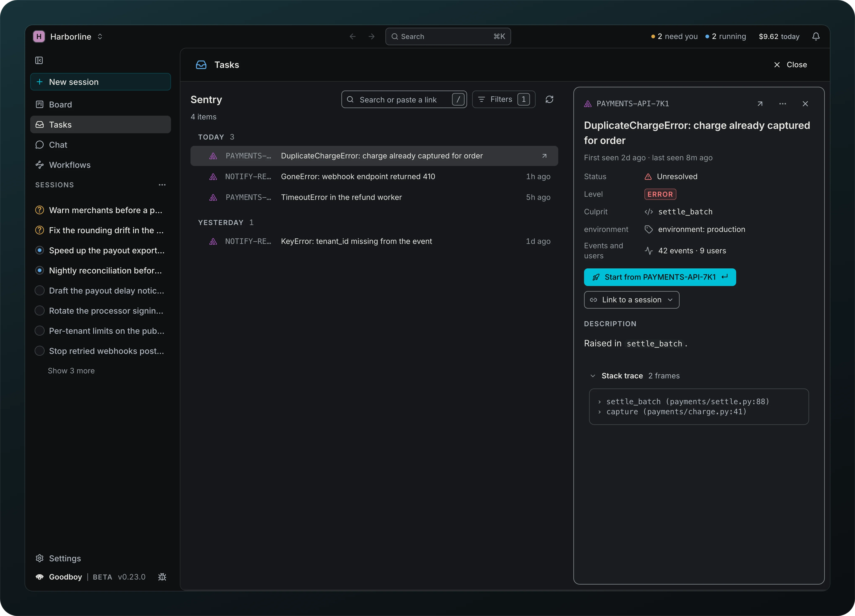Click the Tasks inbox header icon
Viewport: 855px width, 616px height.
point(201,65)
